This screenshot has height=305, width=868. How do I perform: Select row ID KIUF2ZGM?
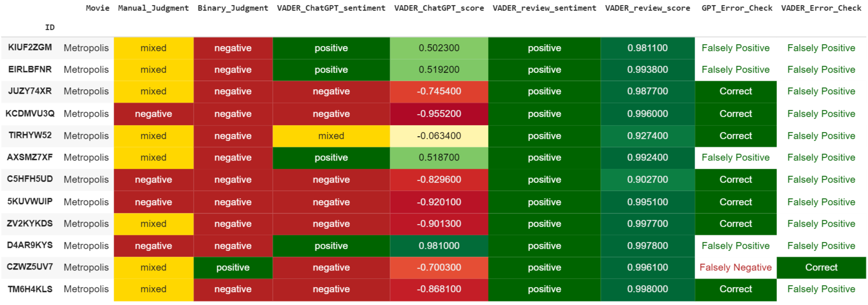click(30, 48)
